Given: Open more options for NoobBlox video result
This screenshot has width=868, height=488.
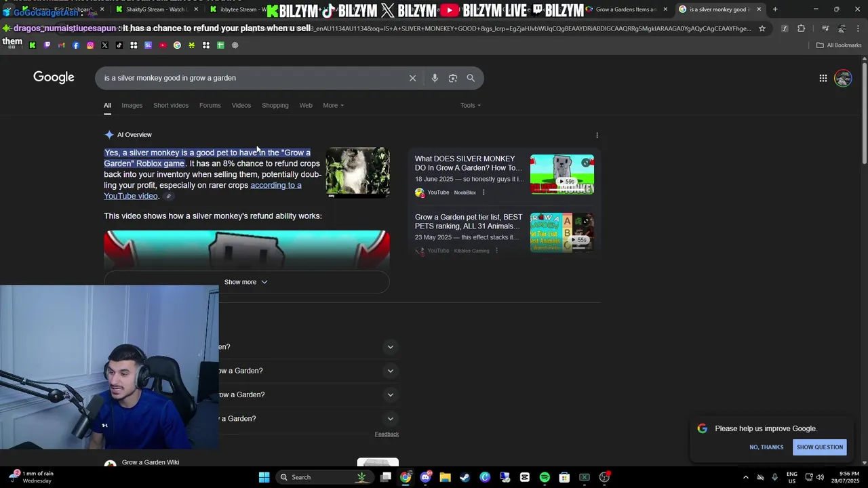Looking at the screenshot, I should click(x=484, y=192).
